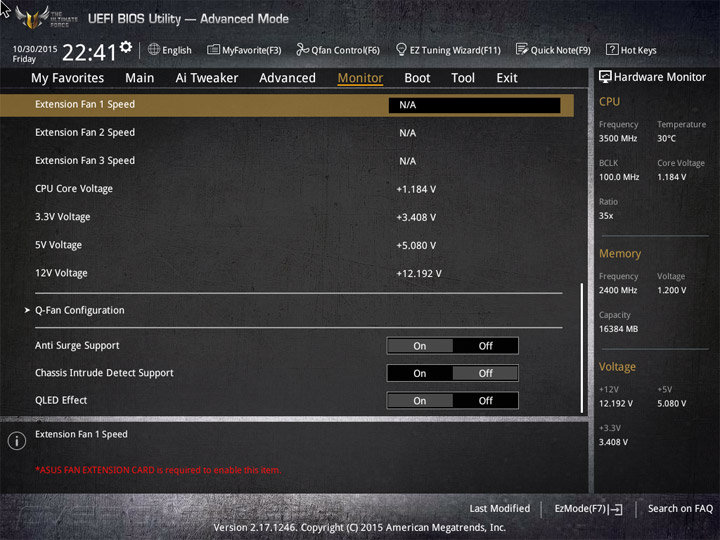The width and height of the screenshot is (720, 540).
Task: Click the Hardware Monitor panel title
Action: pos(659,77)
